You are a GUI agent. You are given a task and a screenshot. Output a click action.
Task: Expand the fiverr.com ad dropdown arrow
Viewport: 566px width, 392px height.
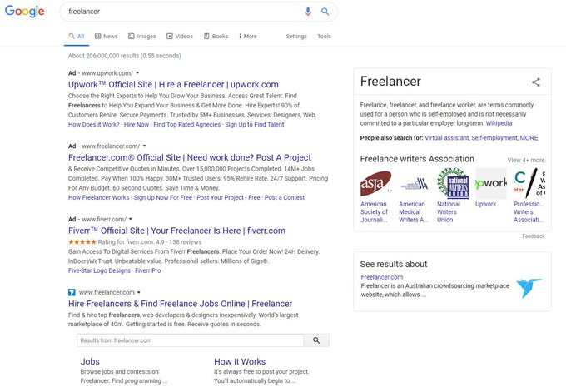(131, 219)
